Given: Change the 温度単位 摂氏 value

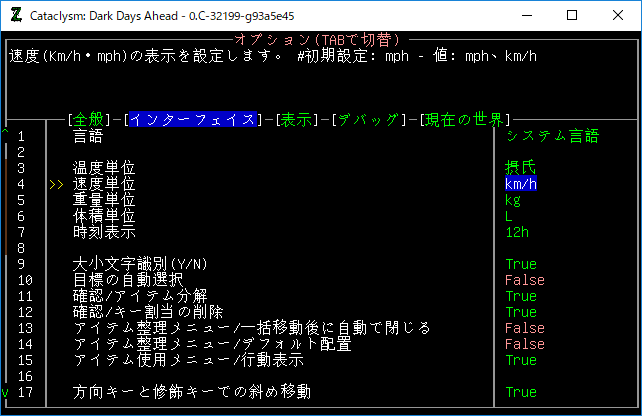Looking at the screenshot, I should coord(521,168).
